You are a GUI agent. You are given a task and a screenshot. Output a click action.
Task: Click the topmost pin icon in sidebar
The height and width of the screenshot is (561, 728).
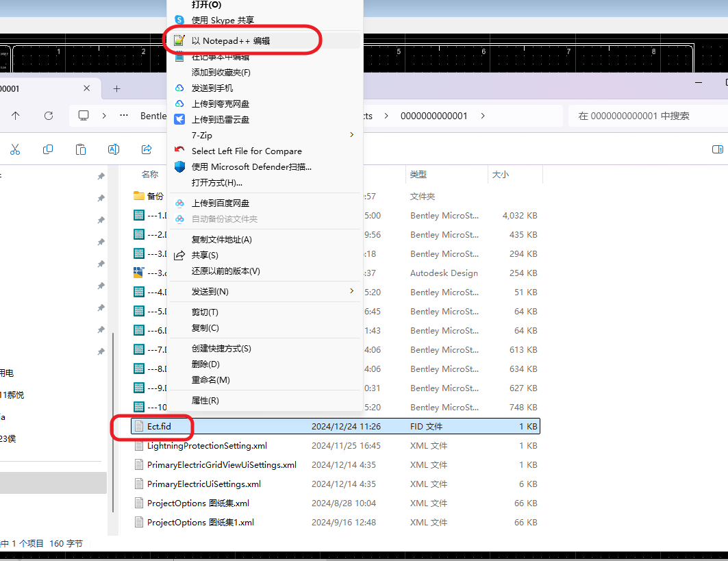point(101,176)
